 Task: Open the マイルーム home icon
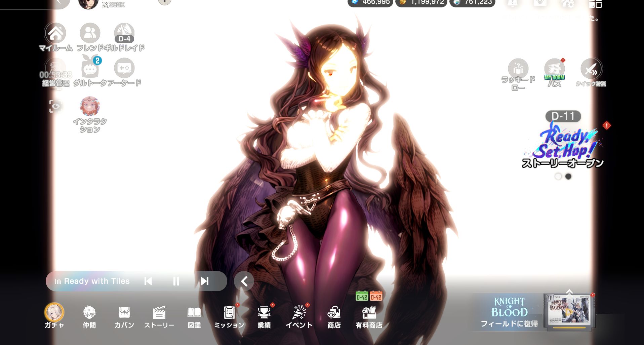click(55, 34)
